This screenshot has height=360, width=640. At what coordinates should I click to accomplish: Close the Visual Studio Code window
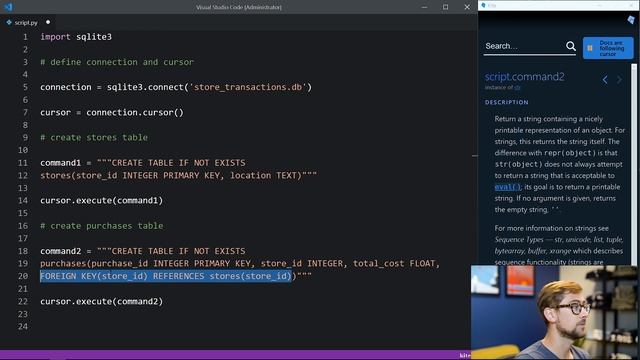click(x=467, y=7)
